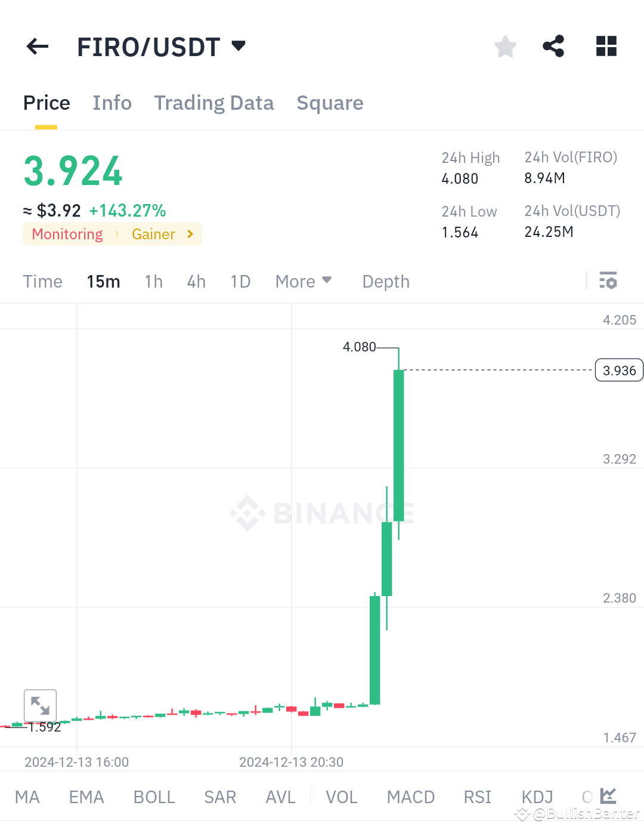Open the Square tab
This screenshot has width=644, height=827.
330,103
